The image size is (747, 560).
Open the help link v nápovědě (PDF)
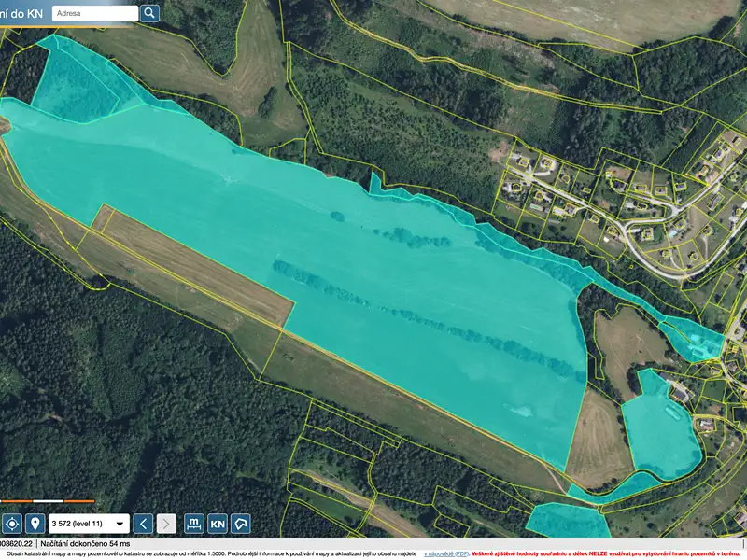click(x=446, y=553)
